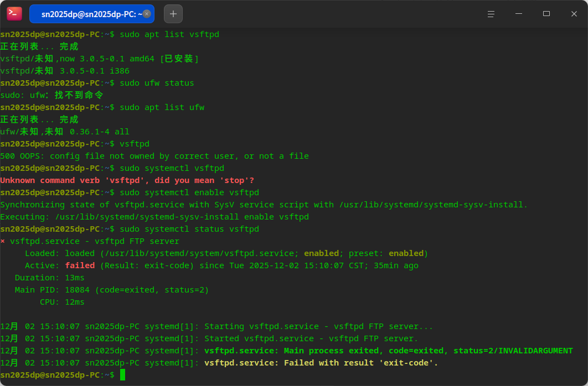Click the "sudo apt list vsftpd" command

[x=169, y=34]
